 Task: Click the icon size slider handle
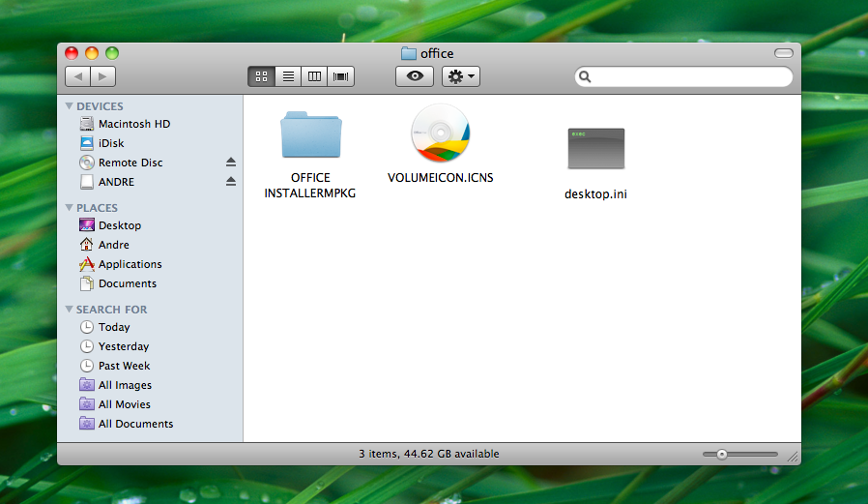pos(722,454)
